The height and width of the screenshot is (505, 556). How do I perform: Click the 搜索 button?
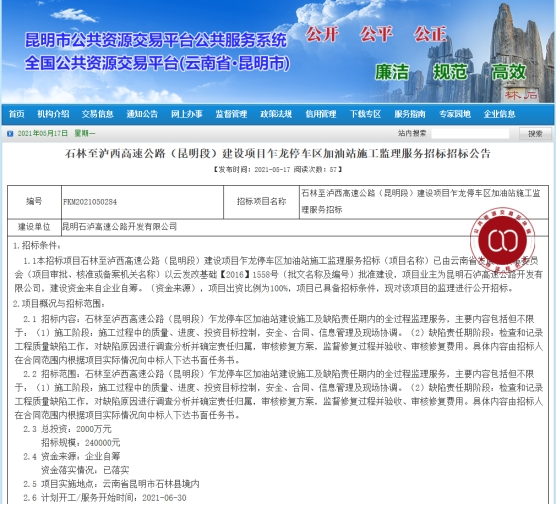(x=535, y=134)
